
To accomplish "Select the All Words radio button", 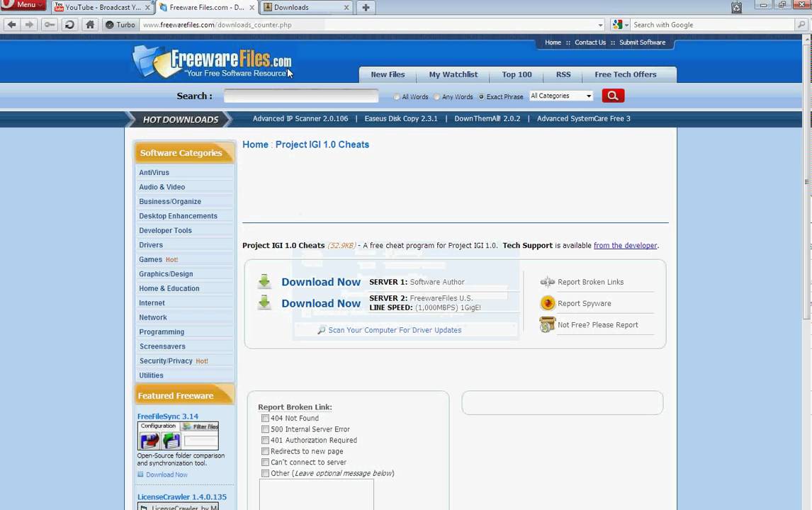I will [x=397, y=97].
